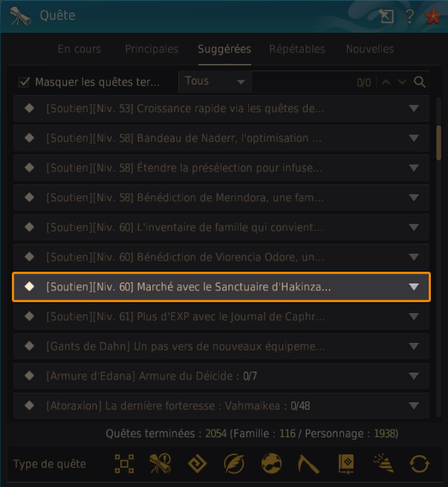Select the all-types squares quest type icon
The height and width of the screenshot is (487, 448).
tap(124, 464)
